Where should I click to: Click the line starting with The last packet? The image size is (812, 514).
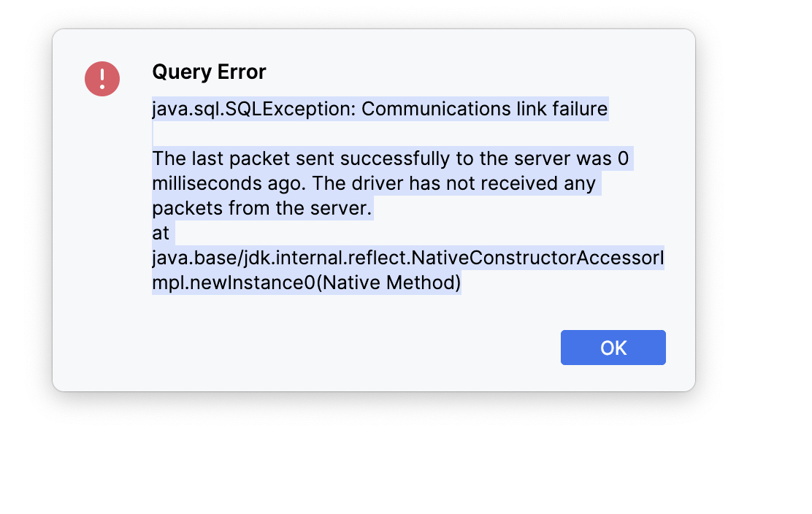391,158
